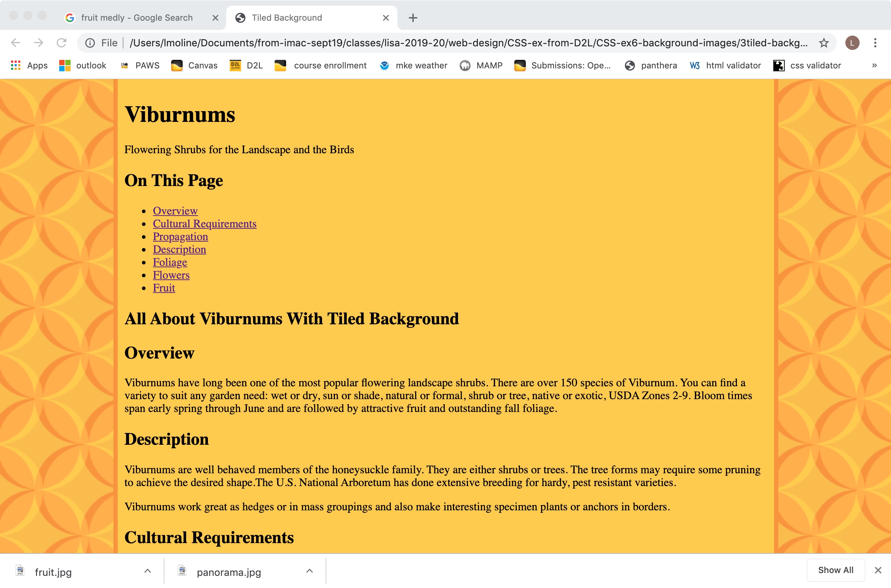Close the Tiled Background tab
Screen dimensions: 891x588
pyautogui.click(x=386, y=17)
